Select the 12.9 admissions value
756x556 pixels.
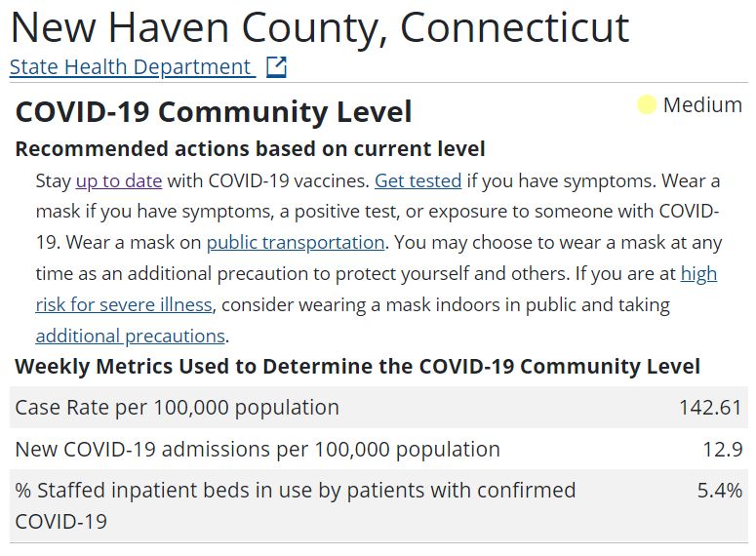(x=722, y=450)
